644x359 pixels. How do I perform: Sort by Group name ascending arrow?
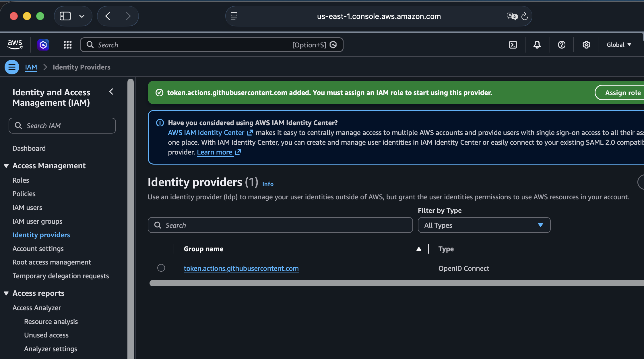click(x=419, y=249)
